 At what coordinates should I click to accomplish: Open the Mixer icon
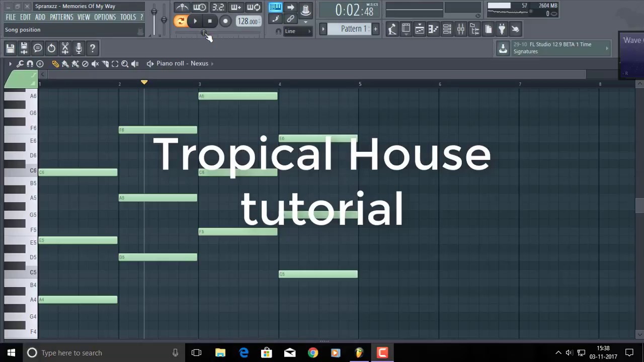click(460, 29)
